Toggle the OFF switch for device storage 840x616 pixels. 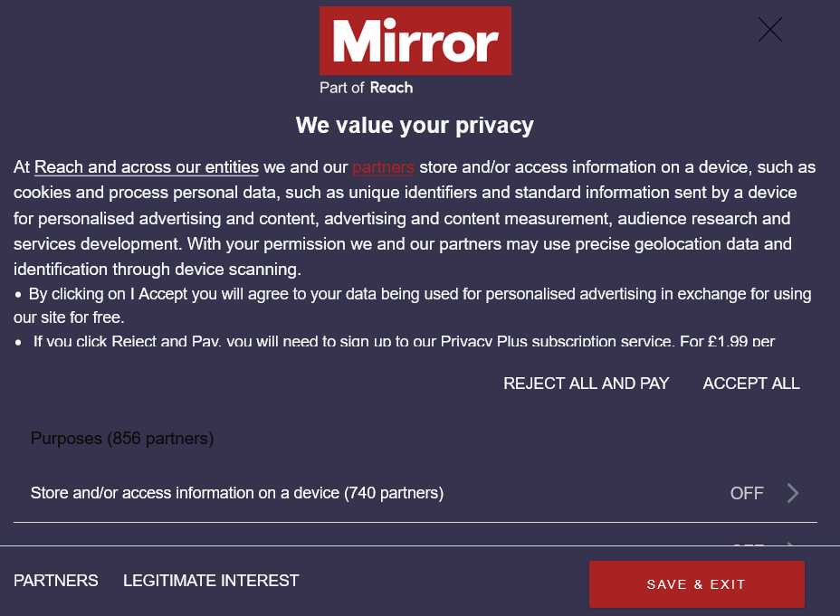pyautogui.click(x=747, y=493)
